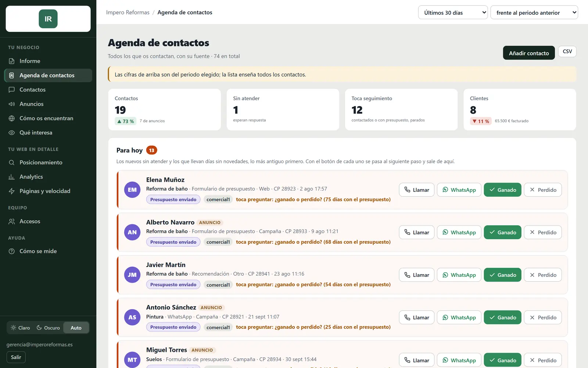Switch theme to Oscuro
Image resolution: width=588 pixels, height=368 pixels.
(x=48, y=328)
